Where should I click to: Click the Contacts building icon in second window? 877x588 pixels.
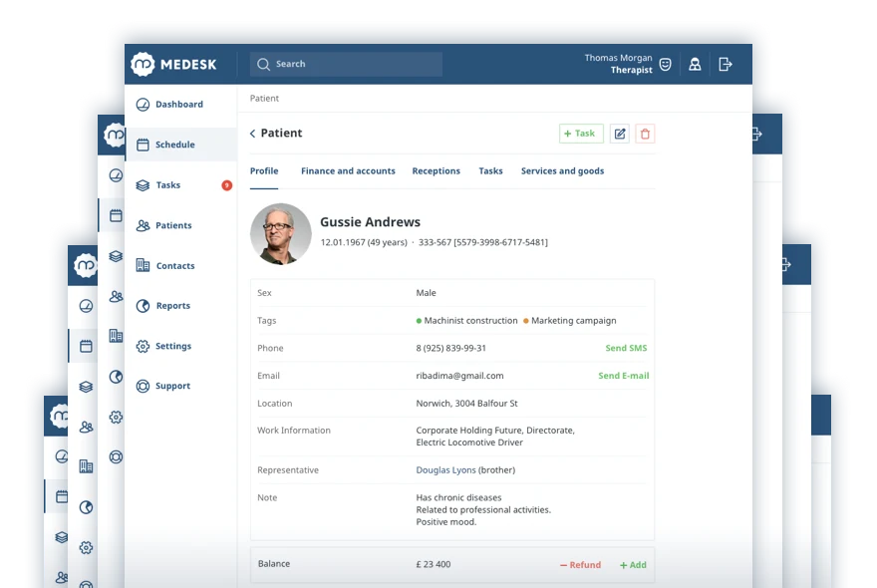(x=116, y=336)
